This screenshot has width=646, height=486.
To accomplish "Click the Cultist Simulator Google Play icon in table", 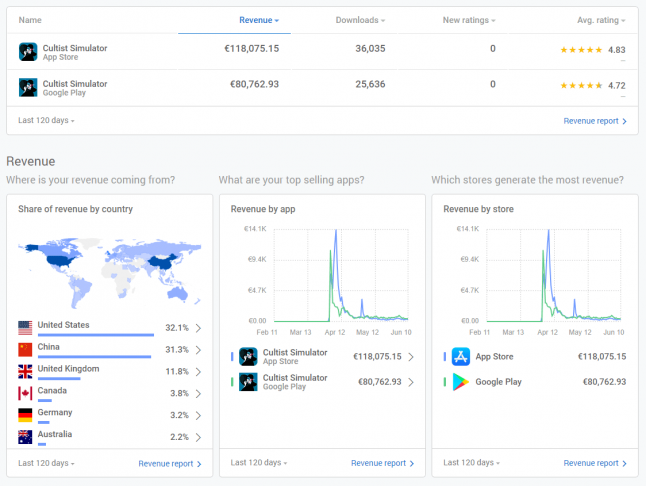I will [28, 88].
